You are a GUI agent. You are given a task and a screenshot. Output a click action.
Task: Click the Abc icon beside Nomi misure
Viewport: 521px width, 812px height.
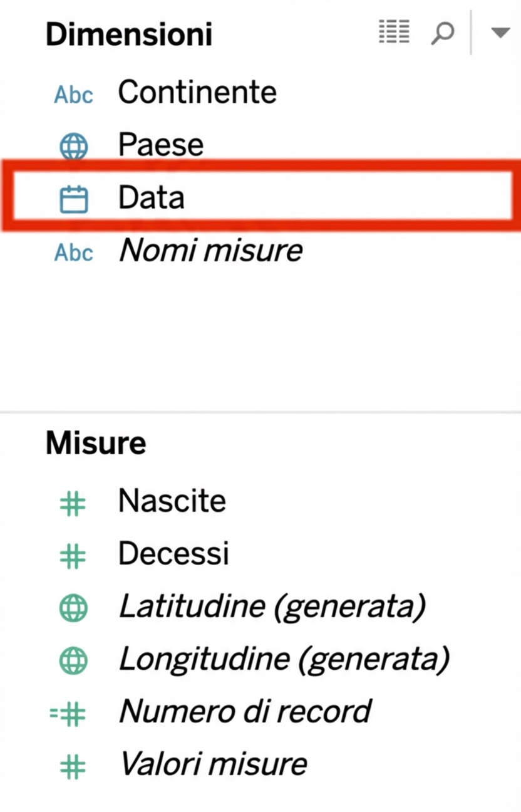click(x=73, y=252)
